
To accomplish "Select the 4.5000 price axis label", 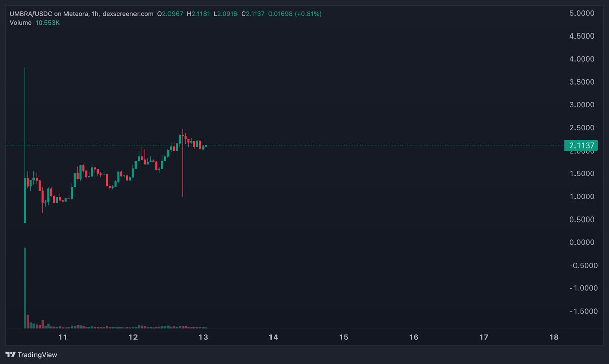I will tap(583, 36).
